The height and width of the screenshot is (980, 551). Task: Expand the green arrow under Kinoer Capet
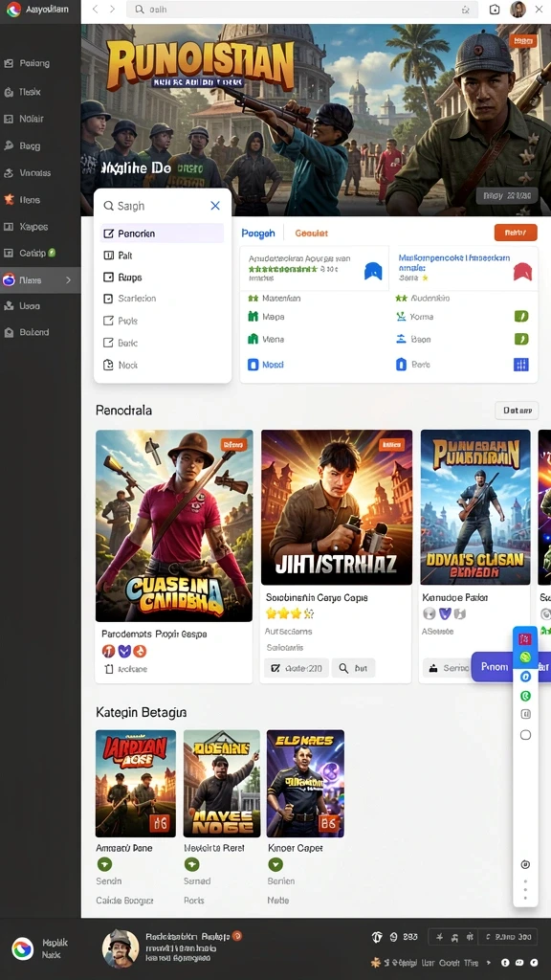[x=275, y=864]
